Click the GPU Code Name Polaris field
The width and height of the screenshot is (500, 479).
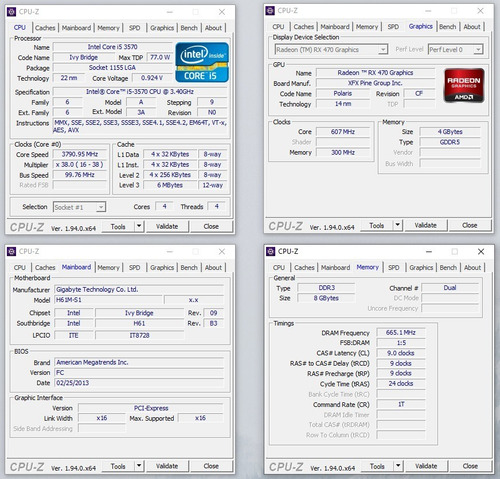(343, 93)
